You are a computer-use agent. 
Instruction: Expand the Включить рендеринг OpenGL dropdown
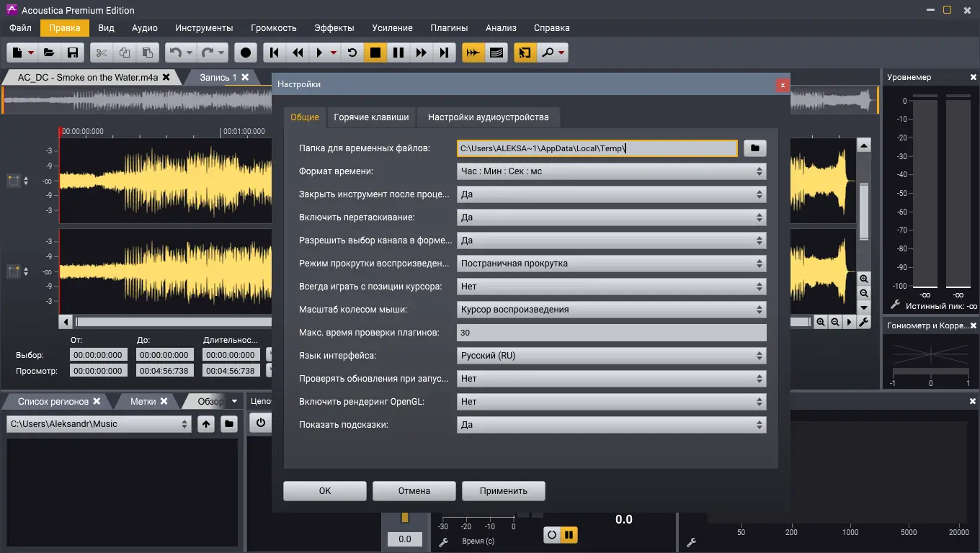(611, 402)
